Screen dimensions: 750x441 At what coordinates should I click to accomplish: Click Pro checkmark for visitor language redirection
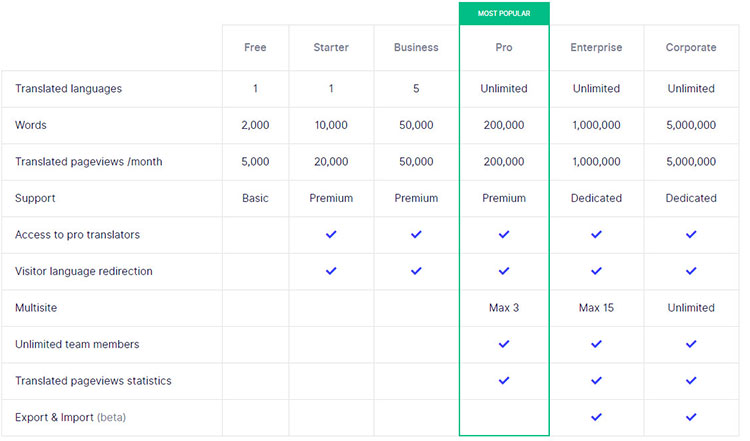(x=504, y=271)
